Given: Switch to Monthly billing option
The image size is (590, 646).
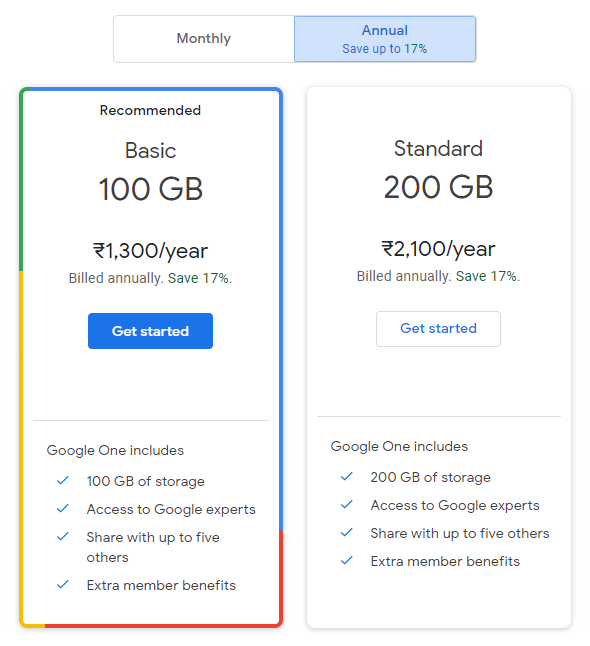Looking at the screenshot, I should click(204, 39).
